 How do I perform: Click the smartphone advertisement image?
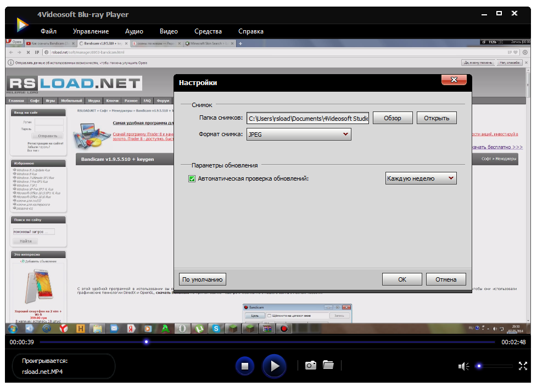(38, 286)
